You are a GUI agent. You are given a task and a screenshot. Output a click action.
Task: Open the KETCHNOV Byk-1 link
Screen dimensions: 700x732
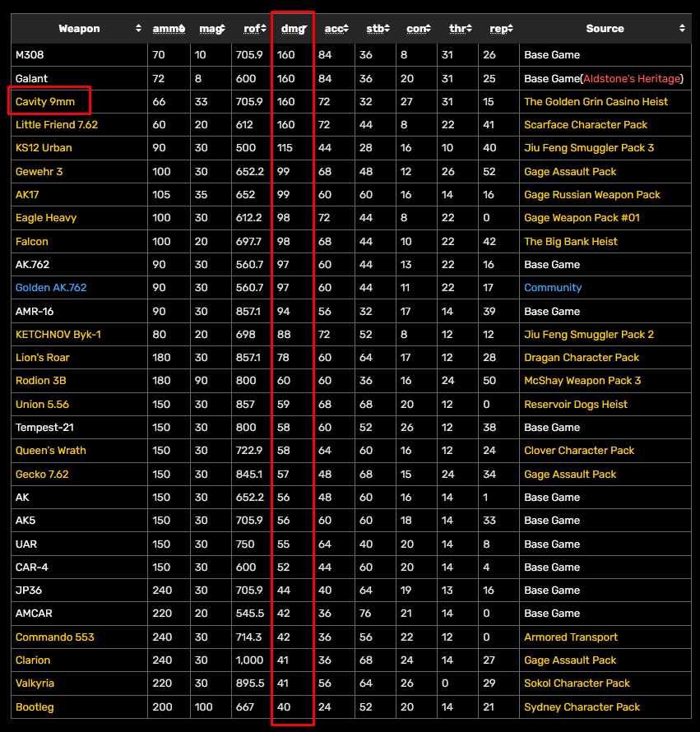point(58,334)
